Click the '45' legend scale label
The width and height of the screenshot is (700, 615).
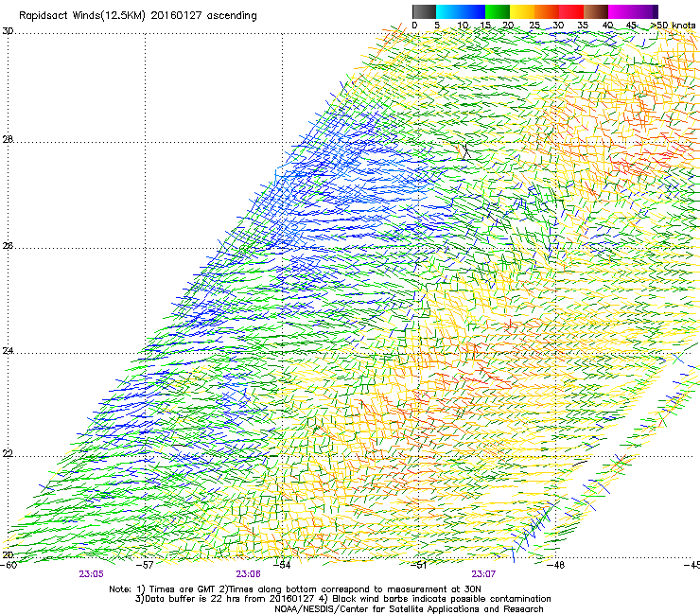point(631,26)
